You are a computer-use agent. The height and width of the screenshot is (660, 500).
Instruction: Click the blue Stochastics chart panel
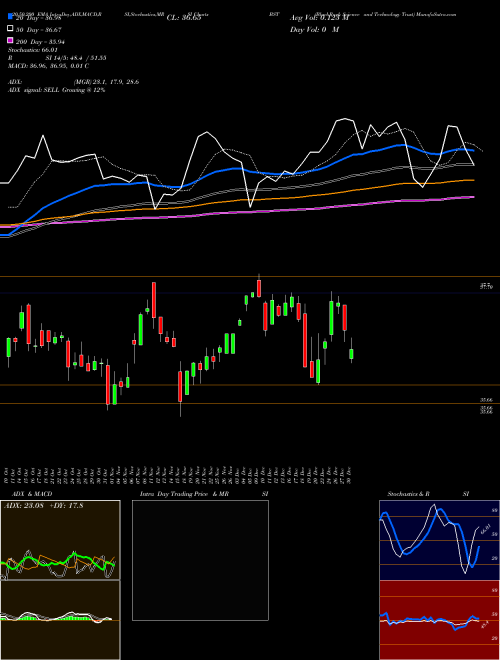click(439, 540)
